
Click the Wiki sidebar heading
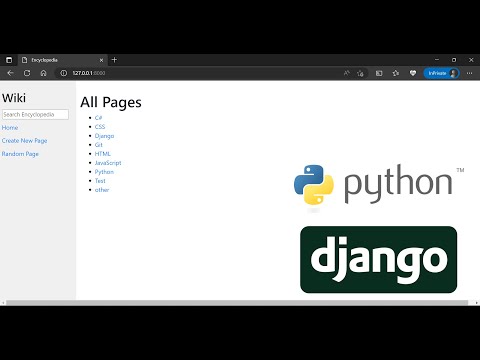tap(14, 98)
